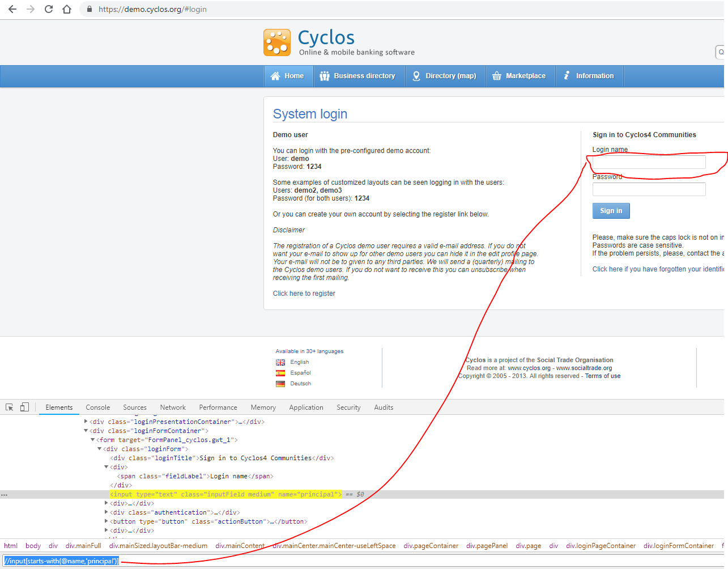Open Directory (map) navigation tab
728x569 pixels.
445,76
